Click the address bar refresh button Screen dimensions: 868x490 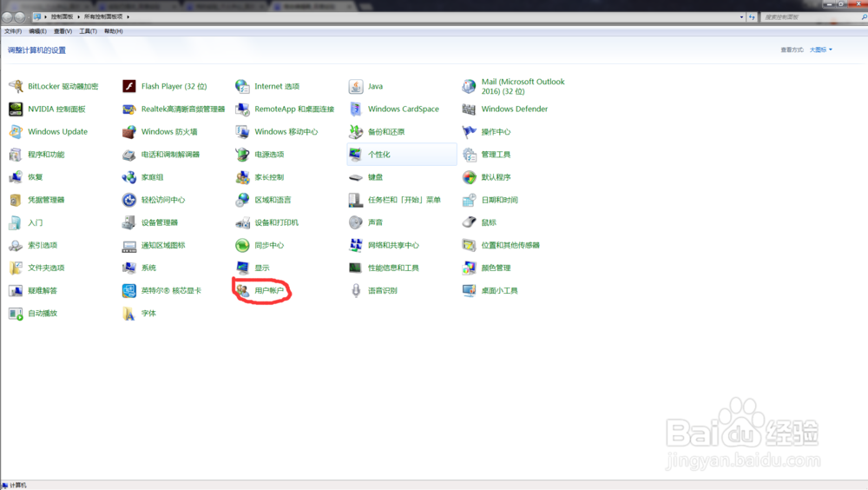click(x=752, y=17)
